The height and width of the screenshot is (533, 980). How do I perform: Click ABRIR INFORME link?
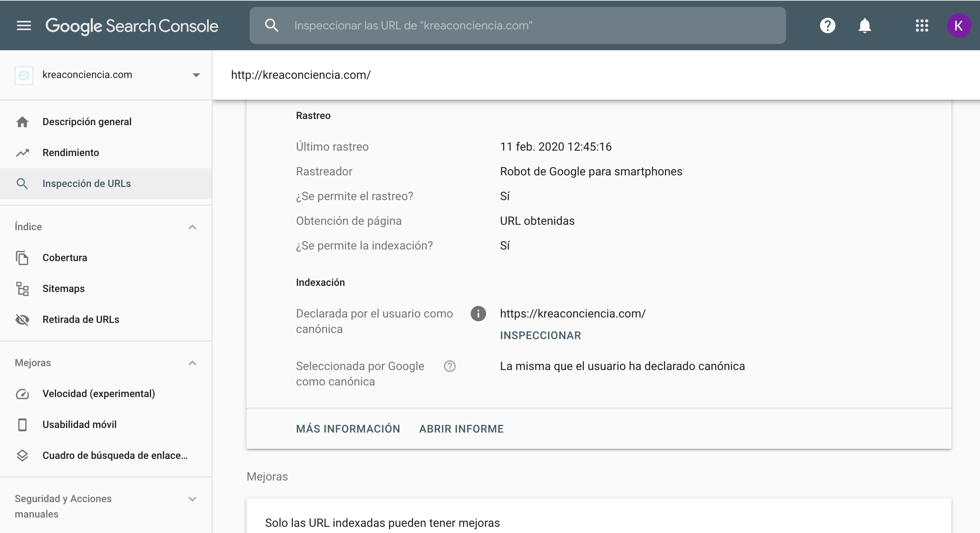pos(461,429)
